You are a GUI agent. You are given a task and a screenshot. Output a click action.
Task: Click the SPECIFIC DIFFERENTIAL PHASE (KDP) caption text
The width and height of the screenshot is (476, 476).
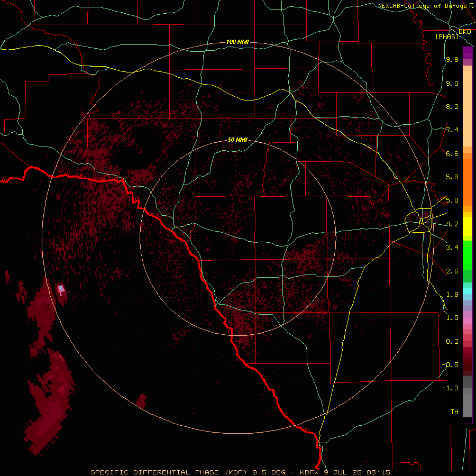(x=169, y=472)
